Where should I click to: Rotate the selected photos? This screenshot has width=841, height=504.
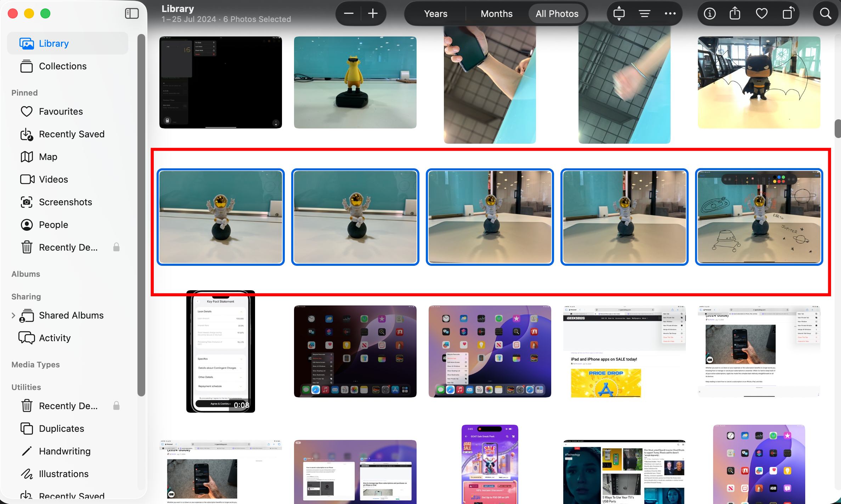coord(788,14)
